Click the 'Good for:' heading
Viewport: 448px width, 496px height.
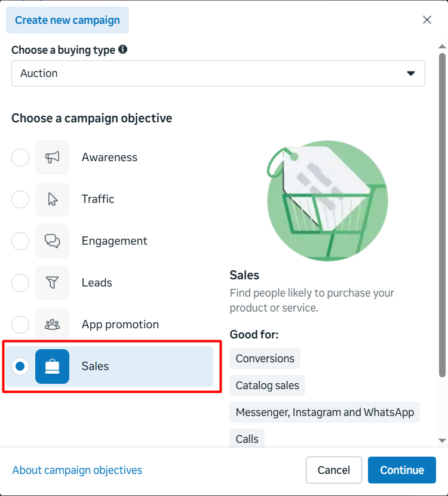click(254, 334)
